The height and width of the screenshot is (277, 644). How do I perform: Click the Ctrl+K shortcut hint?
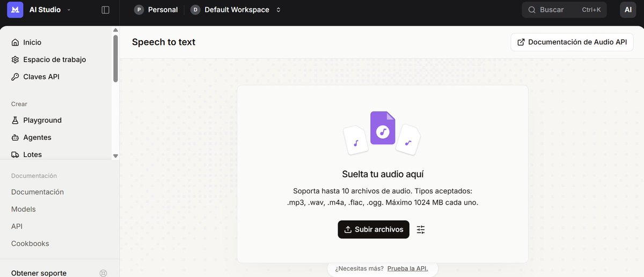click(x=591, y=10)
